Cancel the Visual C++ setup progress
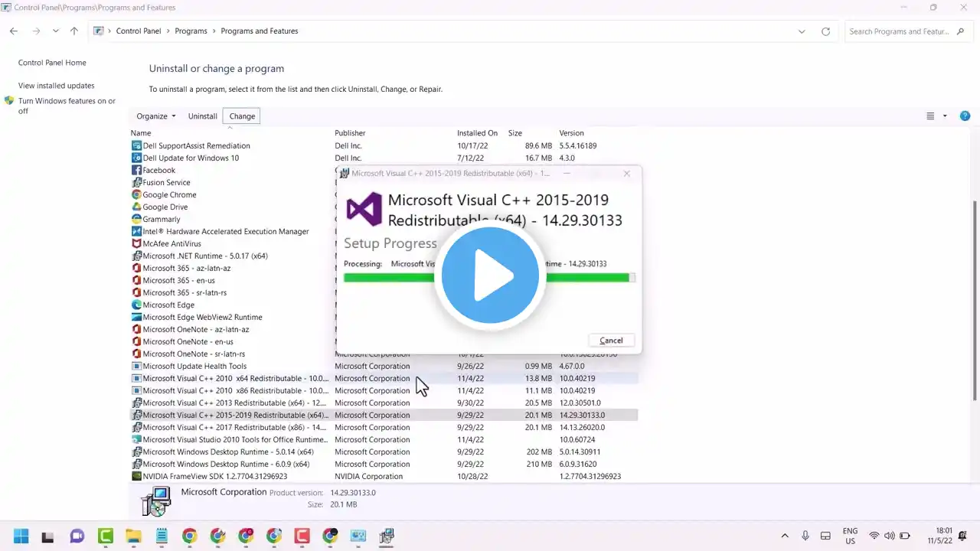Image resolution: width=980 pixels, height=551 pixels. click(x=611, y=341)
